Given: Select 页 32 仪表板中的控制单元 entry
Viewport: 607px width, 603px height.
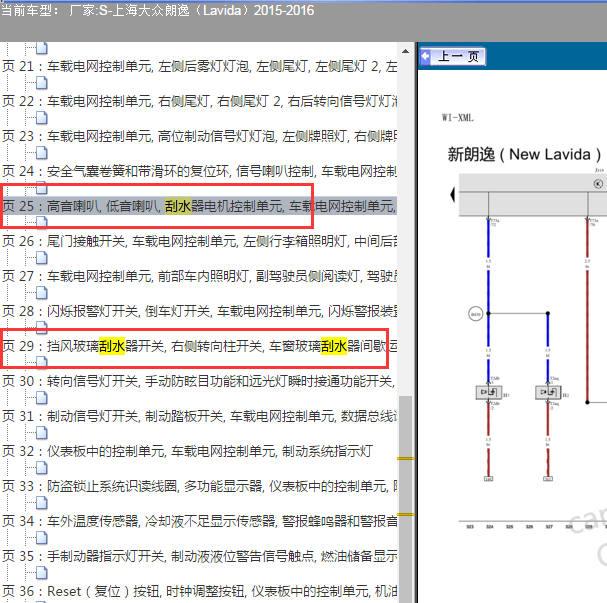Looking at the screenshot, I should pos(187,451).
